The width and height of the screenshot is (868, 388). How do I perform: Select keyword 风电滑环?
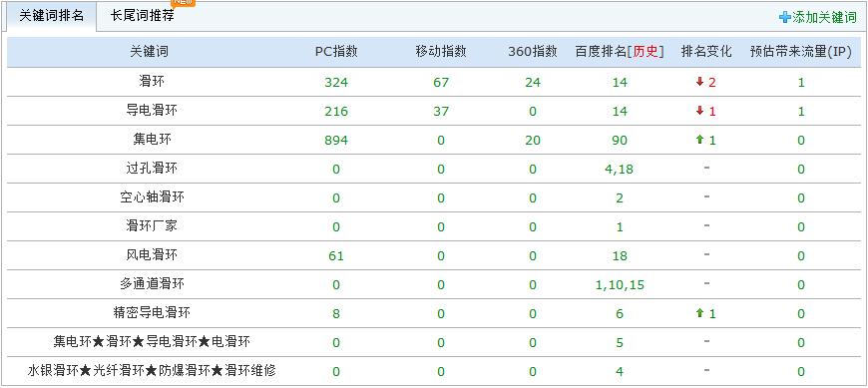pyautogui.click(x=152, y=254)
